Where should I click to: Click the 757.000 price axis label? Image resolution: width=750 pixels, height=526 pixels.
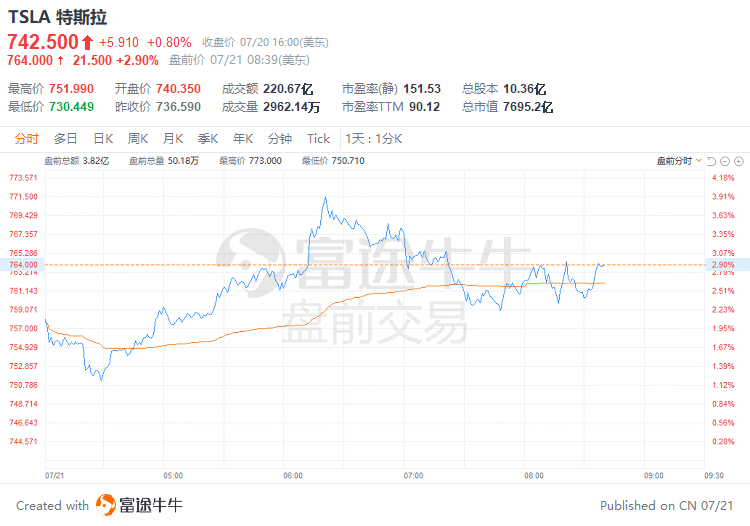pos(23,329)
